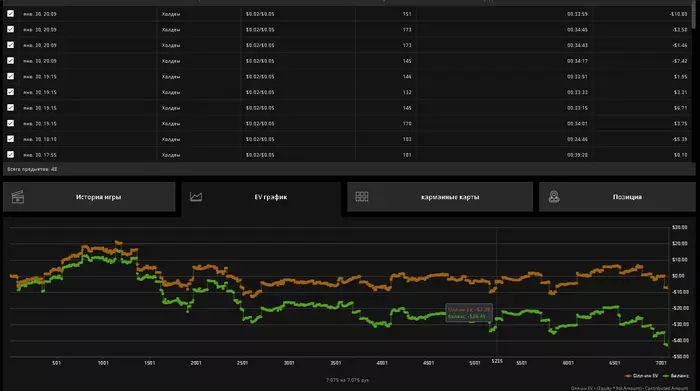The image size is (700, 391).
Task: Click the line chart icon on EV график tab
Action: [x=196, y=197]
